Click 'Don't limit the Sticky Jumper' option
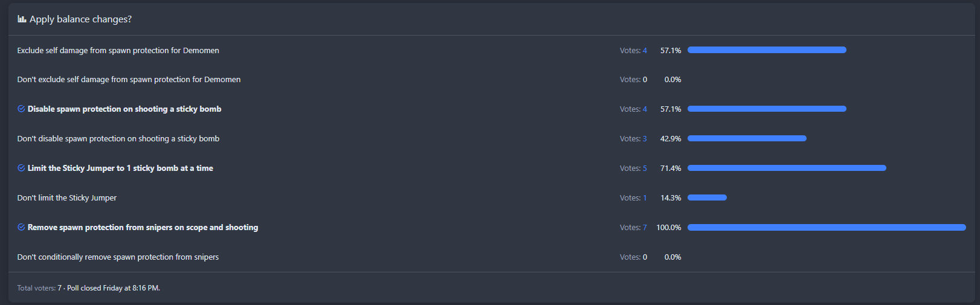This screenshot has width=980, height=305. (x=66, y=198)
